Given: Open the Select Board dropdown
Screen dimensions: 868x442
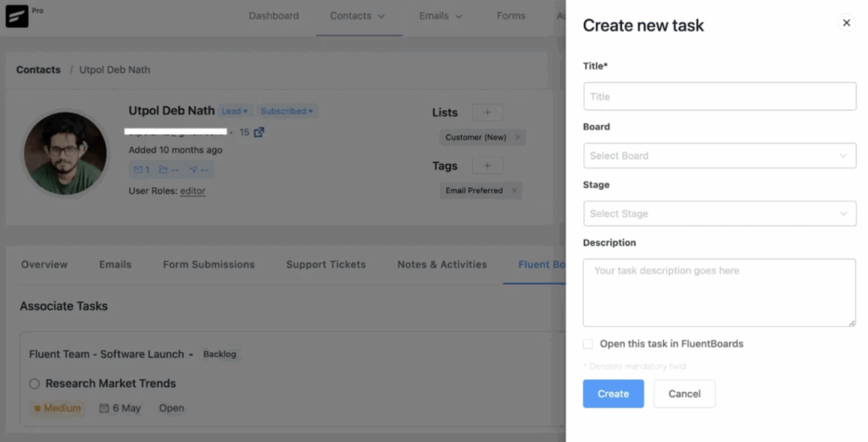Looking at the screenshot, I should point(719,156).
